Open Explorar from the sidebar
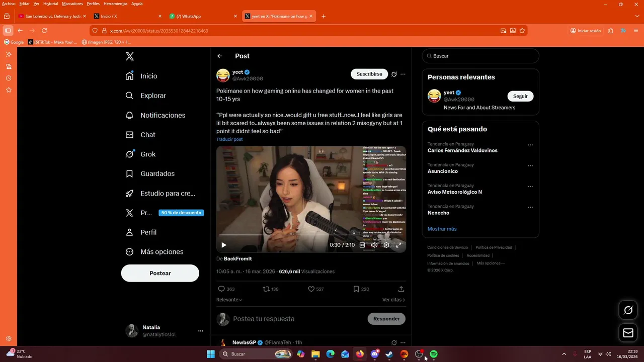Viewport: 644px width, 362px height. [145, 96]
